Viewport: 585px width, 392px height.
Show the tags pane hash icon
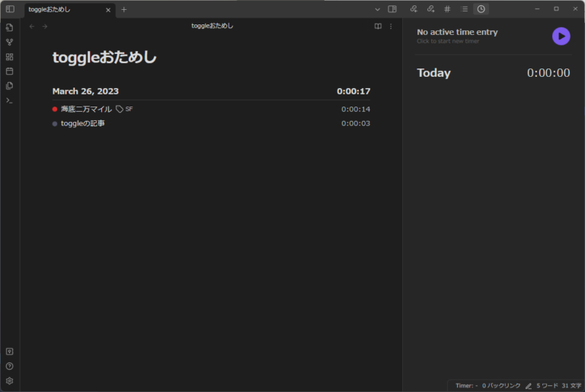(x=447, y=9)
